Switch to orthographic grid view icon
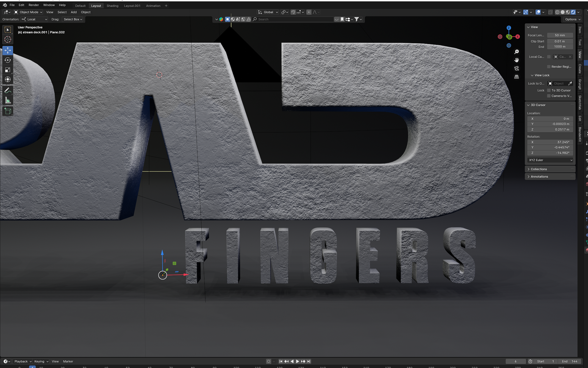 517,77
